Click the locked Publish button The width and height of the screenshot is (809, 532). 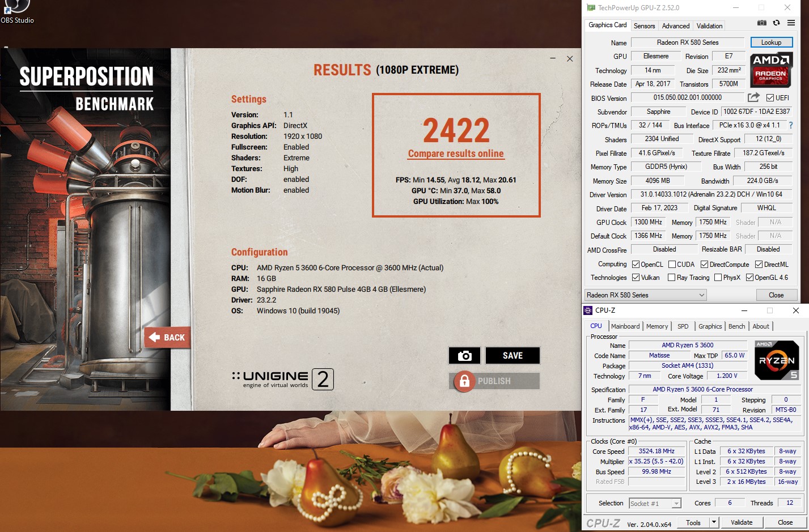pyautogui.click(x=494, y=381)
